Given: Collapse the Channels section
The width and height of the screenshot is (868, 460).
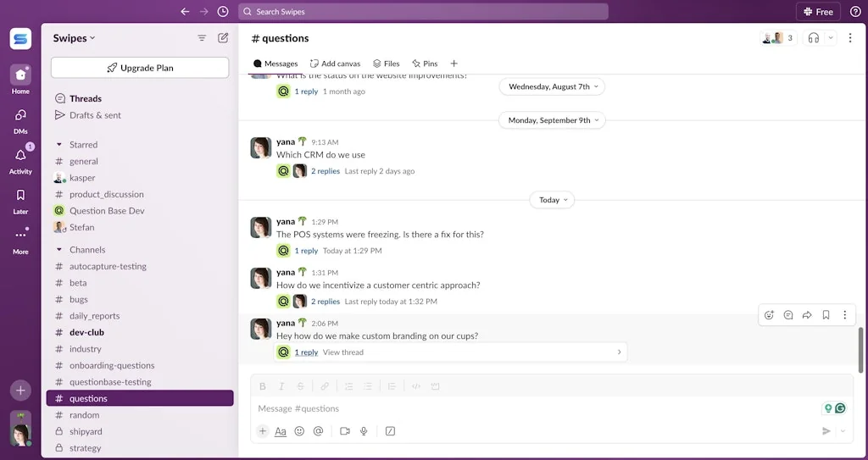Looking at the screenshot, I should click(59, 250).
